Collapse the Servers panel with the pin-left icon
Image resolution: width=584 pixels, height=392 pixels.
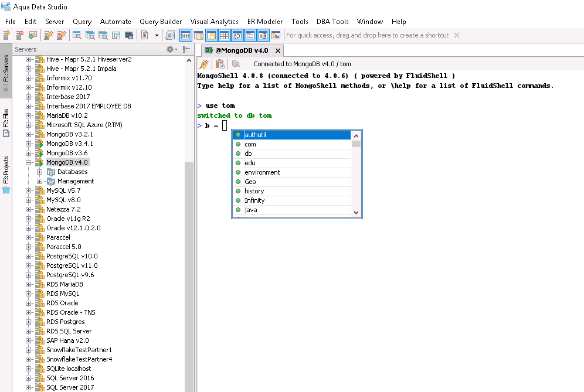[186, 50]
